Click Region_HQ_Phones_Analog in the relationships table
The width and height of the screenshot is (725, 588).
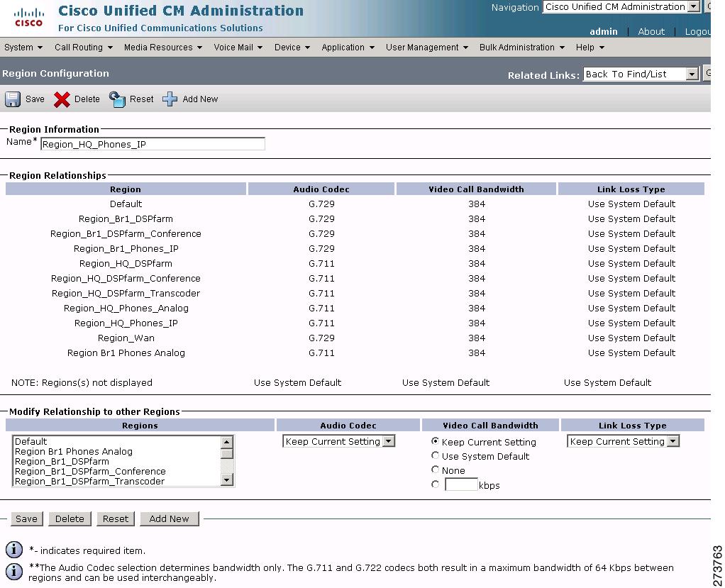126,308
